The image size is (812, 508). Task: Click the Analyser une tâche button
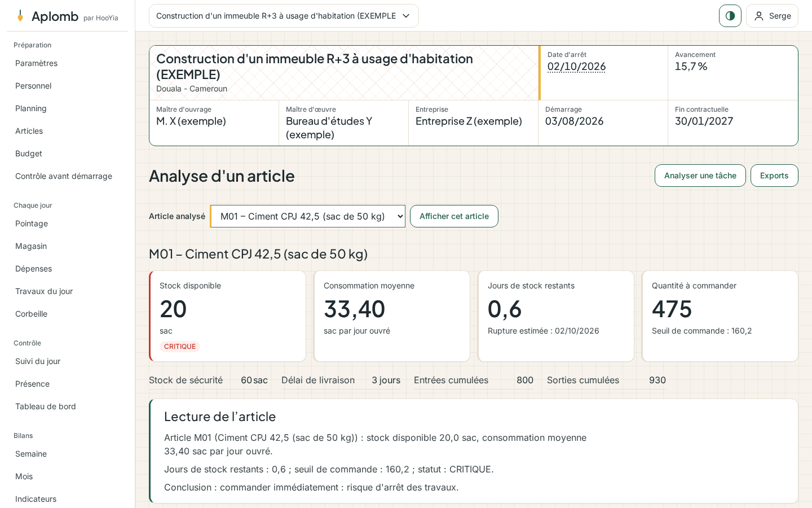click(x=700, y=176)
